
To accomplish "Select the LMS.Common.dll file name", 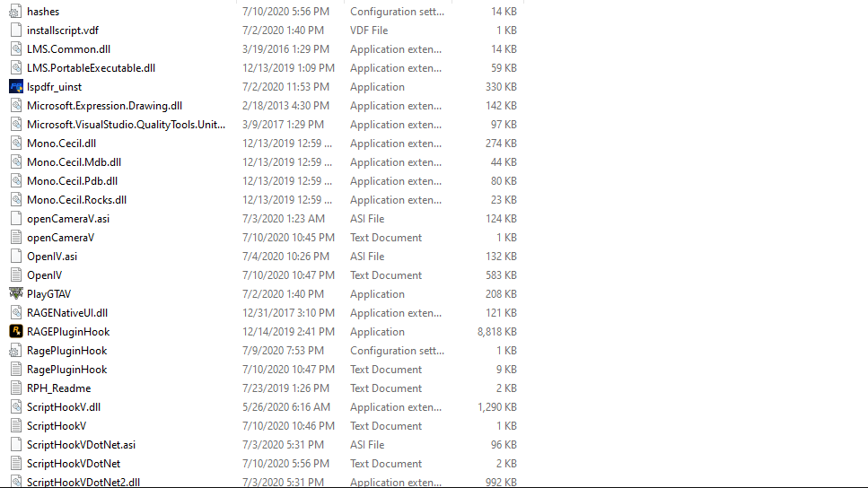I will point(68,48).
